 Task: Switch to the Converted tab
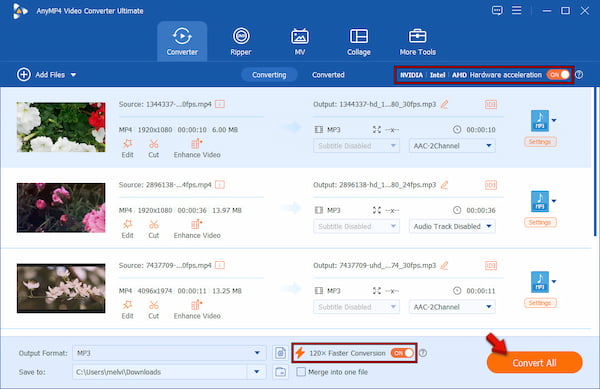(x=328, y=75)
